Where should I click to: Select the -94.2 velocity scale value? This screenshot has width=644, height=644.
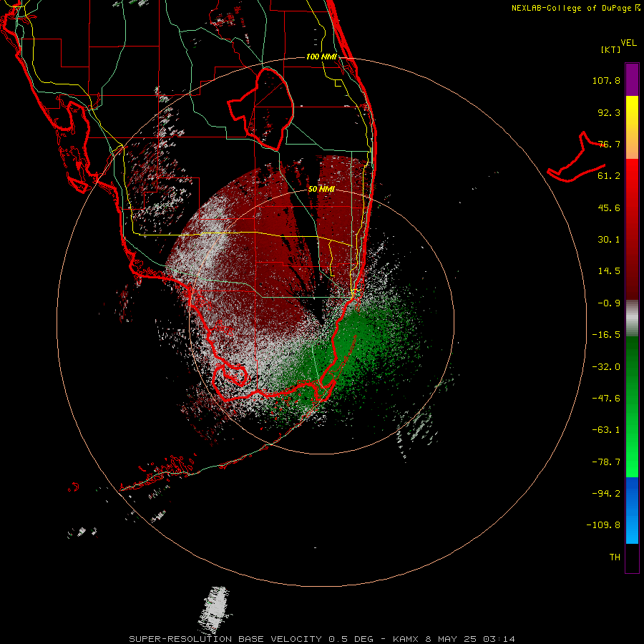point(606,494)
